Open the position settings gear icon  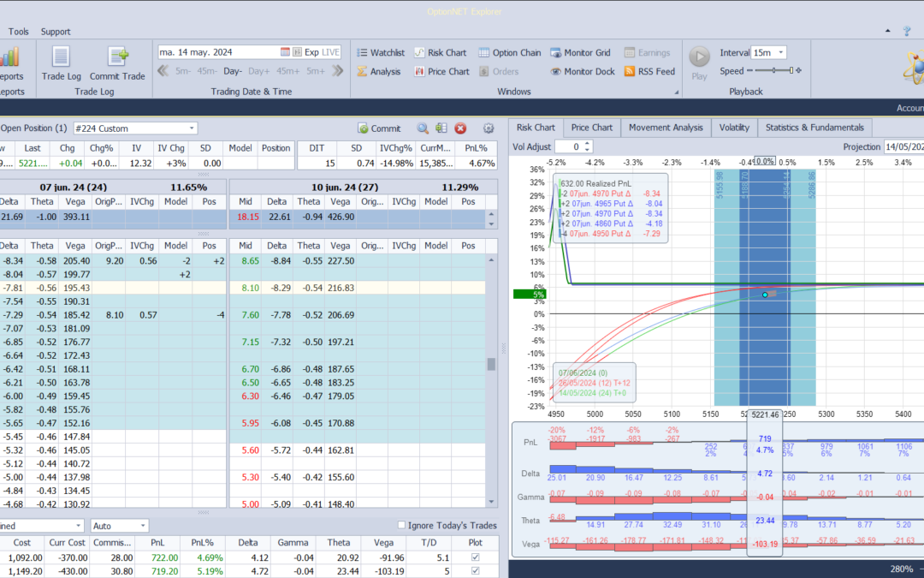(488, 128)
